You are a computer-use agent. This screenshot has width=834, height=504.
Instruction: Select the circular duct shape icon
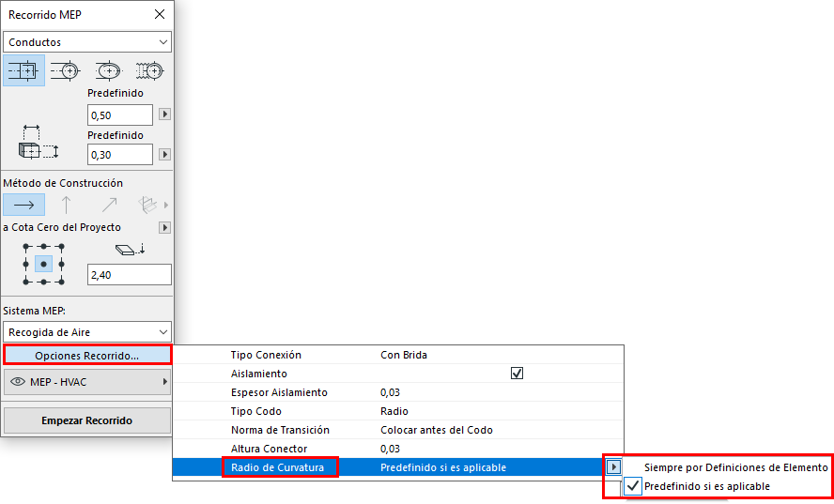point(66,70)
